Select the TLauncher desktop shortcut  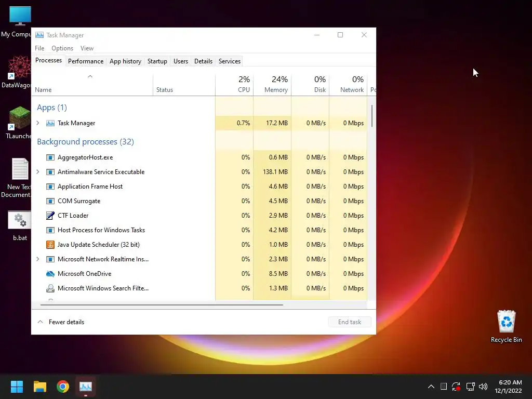(x=19, y=123)
